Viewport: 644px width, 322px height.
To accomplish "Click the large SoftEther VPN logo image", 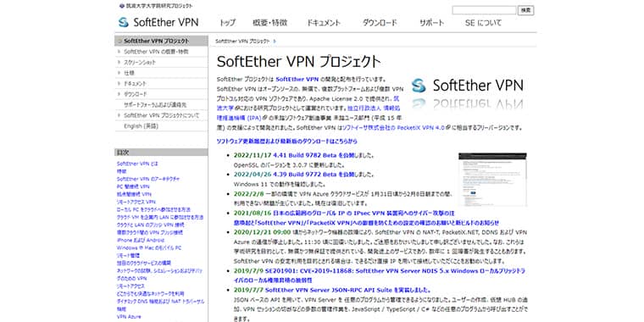I will (x=467, y=93).
